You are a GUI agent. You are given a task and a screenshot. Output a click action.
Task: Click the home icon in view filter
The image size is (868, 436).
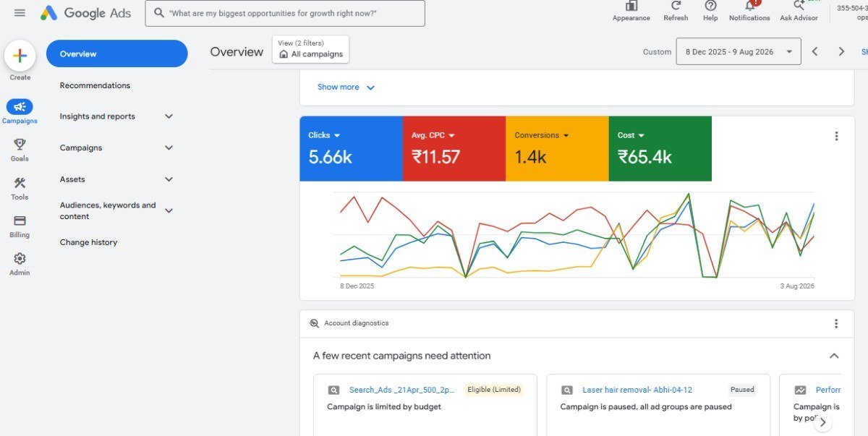[284, 54]
